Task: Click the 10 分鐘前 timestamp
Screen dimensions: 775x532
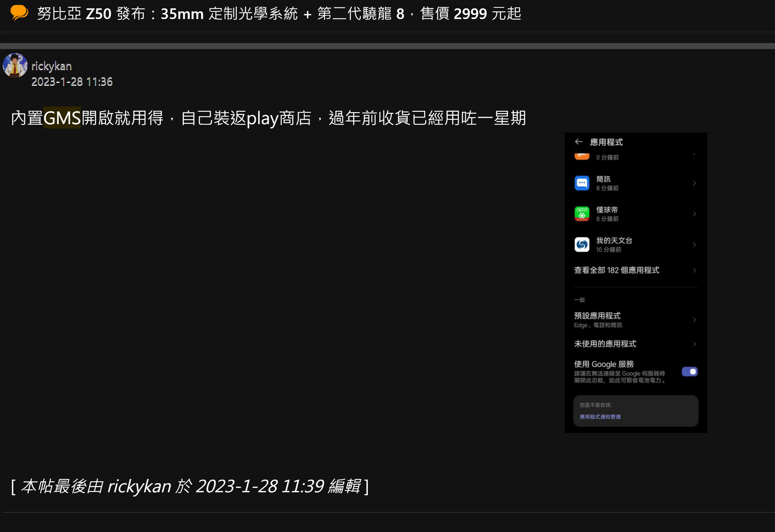Action: [608, 250]
